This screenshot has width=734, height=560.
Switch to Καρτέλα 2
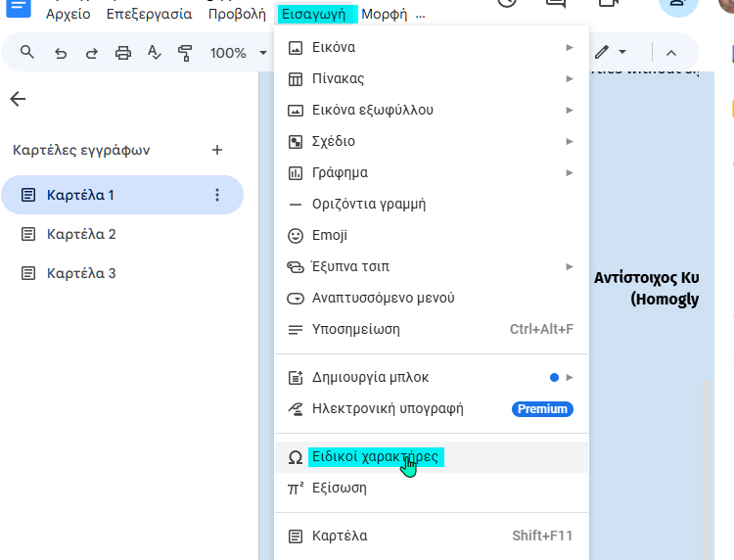81,234
